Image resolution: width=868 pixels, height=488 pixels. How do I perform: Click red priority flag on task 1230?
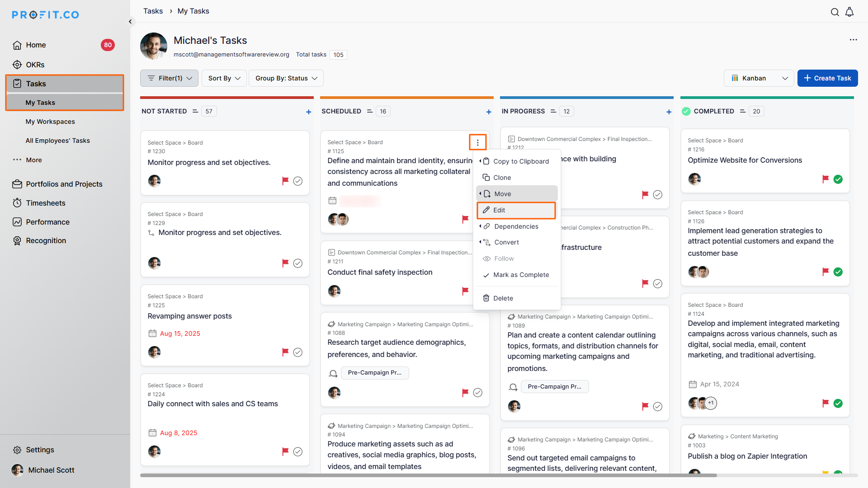coord(285,181)
